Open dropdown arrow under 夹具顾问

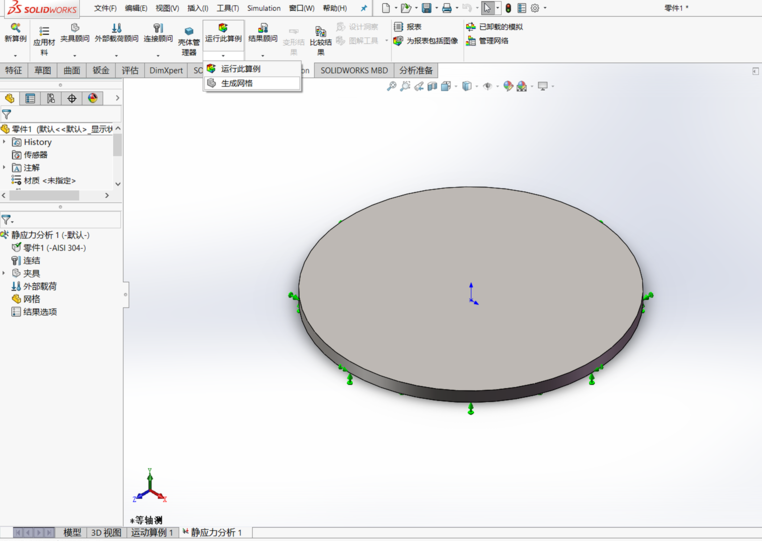74,55
